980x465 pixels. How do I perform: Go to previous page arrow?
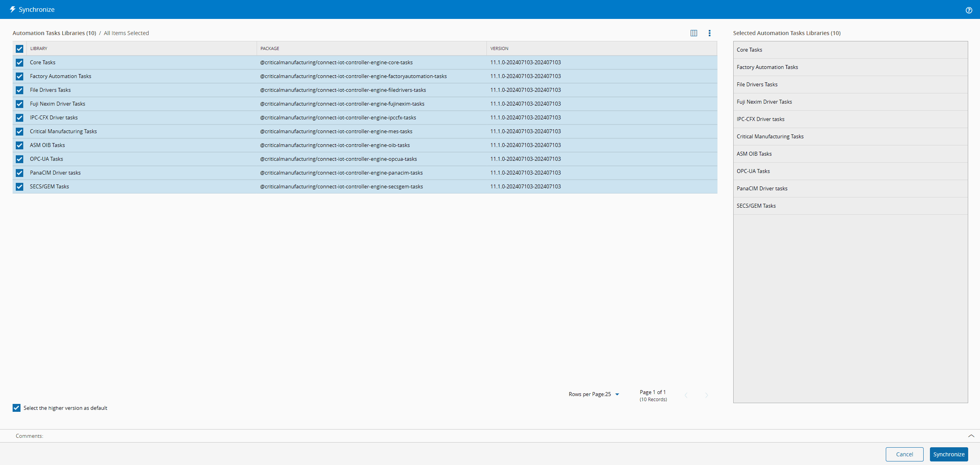686,395
